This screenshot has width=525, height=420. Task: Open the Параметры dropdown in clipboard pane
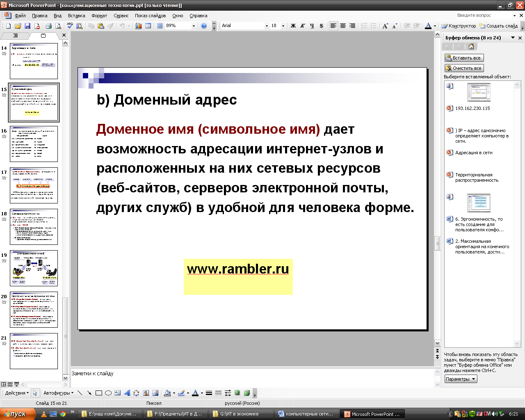(461, 379)
